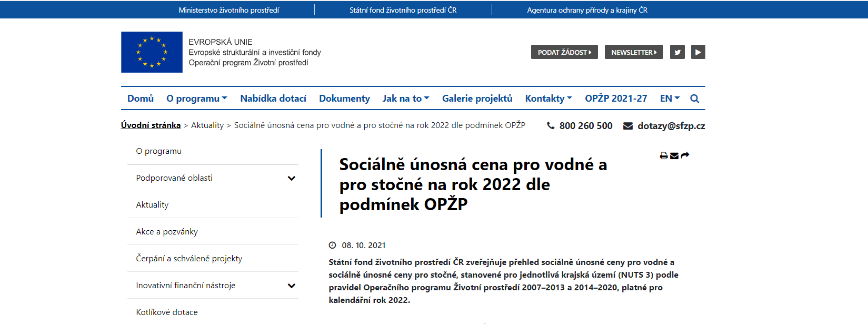This screenshot has width=868, height=324.
Task: Expand Inovativní finanční nástroje chevron
Action: [x=292, y=286]
